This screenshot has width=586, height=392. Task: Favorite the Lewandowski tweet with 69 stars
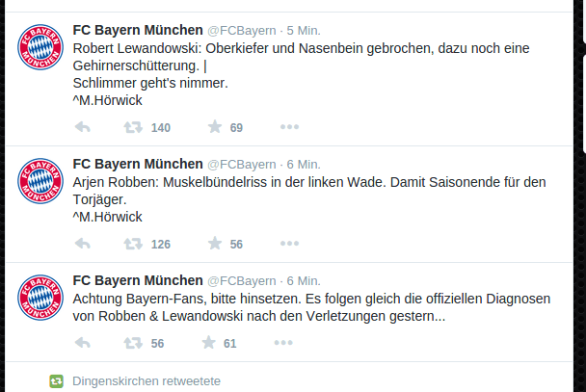[215, 127]
